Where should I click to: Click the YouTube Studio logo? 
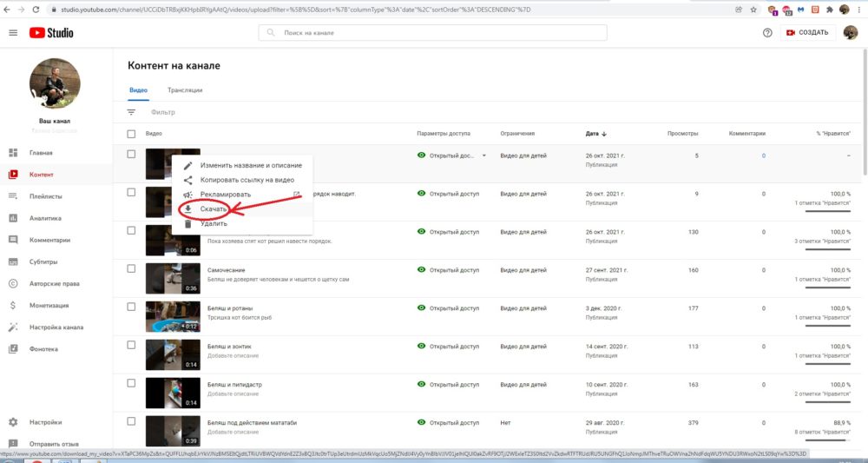point(51,33)
